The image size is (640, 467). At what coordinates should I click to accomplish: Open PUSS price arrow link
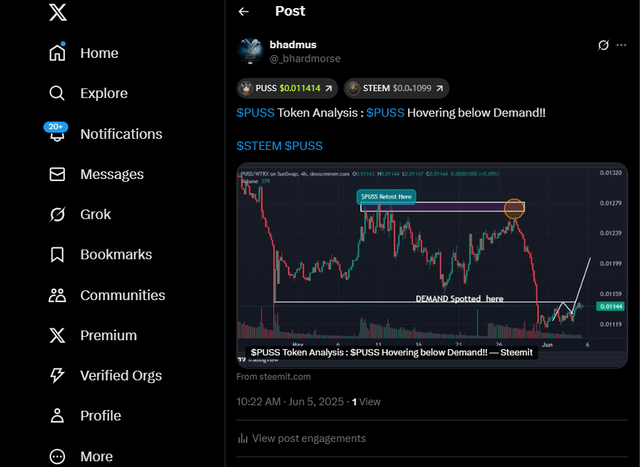click(x=329, y=88)
